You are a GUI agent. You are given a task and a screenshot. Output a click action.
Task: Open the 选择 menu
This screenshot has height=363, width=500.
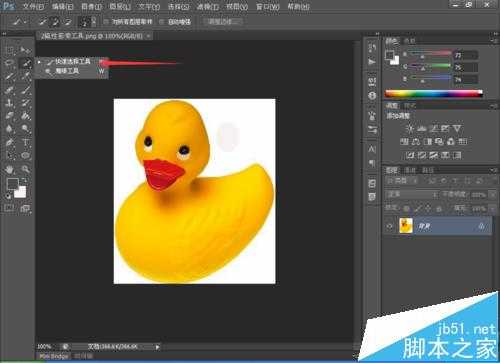click(x=178, y=6)
